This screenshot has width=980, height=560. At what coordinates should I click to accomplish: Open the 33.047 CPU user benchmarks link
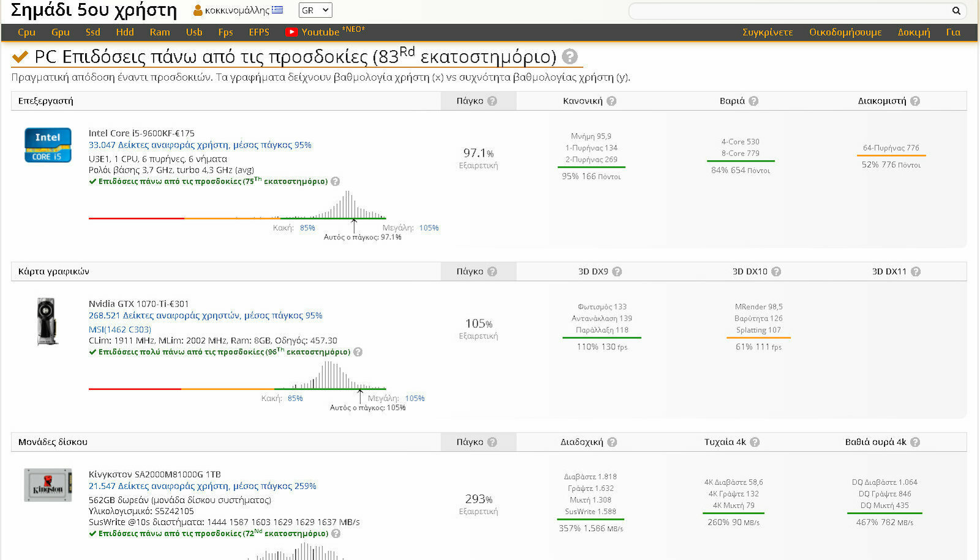[x=200, y=145]
